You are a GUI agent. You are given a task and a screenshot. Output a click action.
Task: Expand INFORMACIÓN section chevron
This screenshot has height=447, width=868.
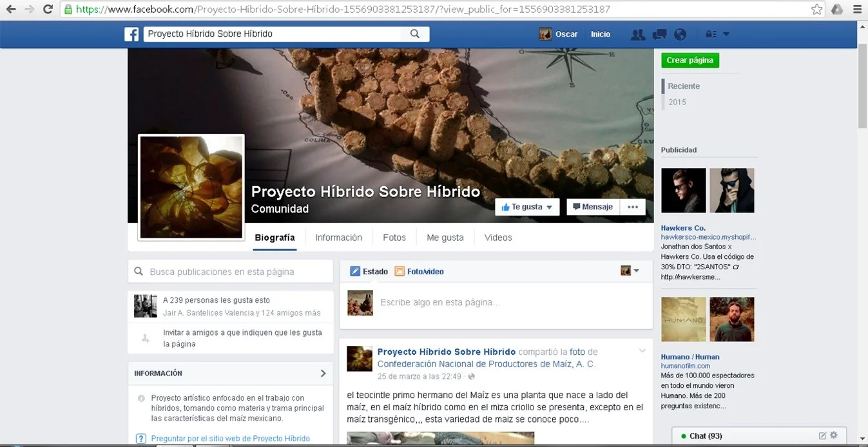pos(323,373)
